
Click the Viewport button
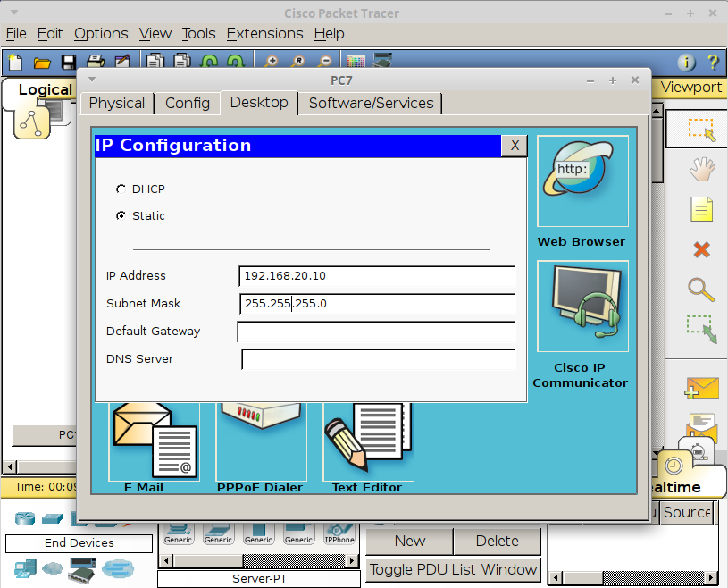pyautogui.click(x=690, y=88)
